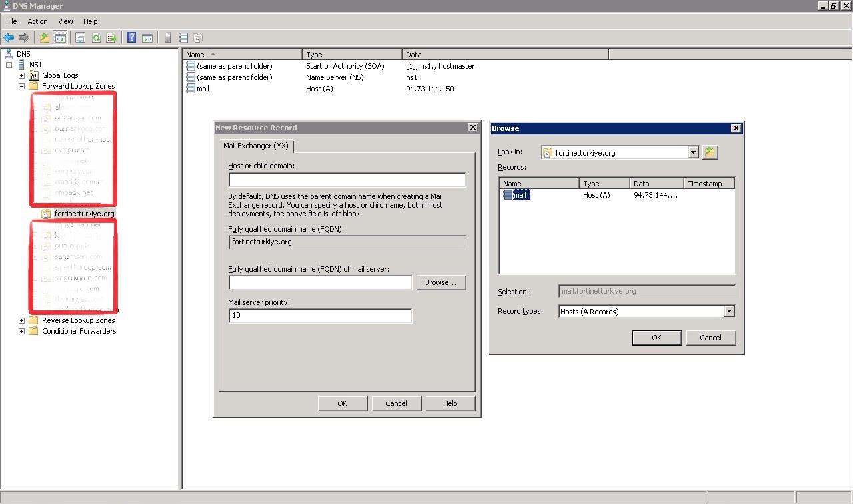Click the mail record icon in DNS Manager list
853x504 pixels.
point(191,89)
